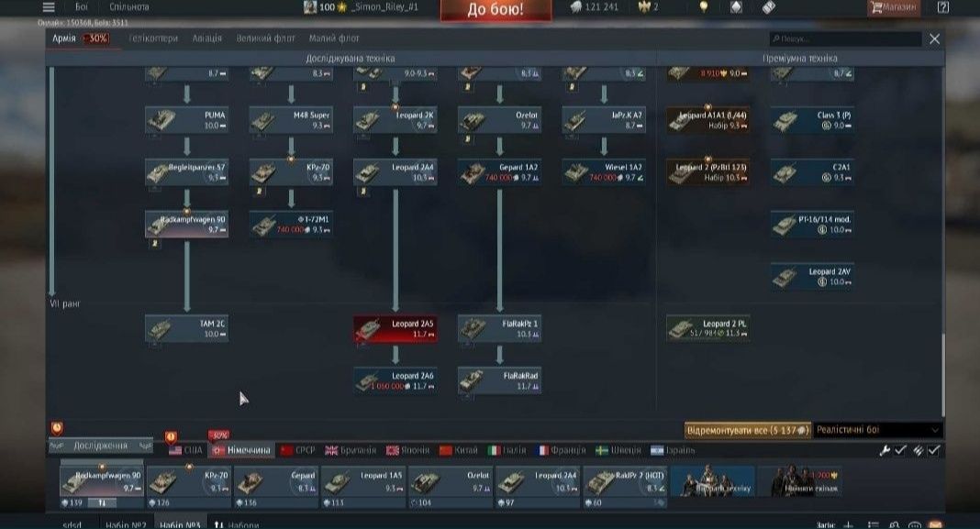Switch to the Гелікоптери tab
This screenshot has width=980, height=529.
[153, 39]
